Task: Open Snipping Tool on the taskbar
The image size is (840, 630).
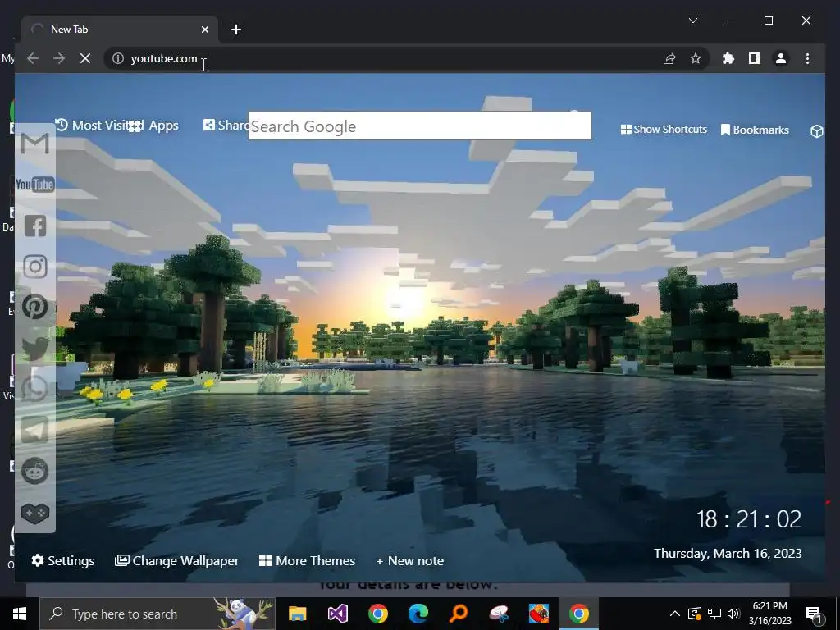Action: 498,614
